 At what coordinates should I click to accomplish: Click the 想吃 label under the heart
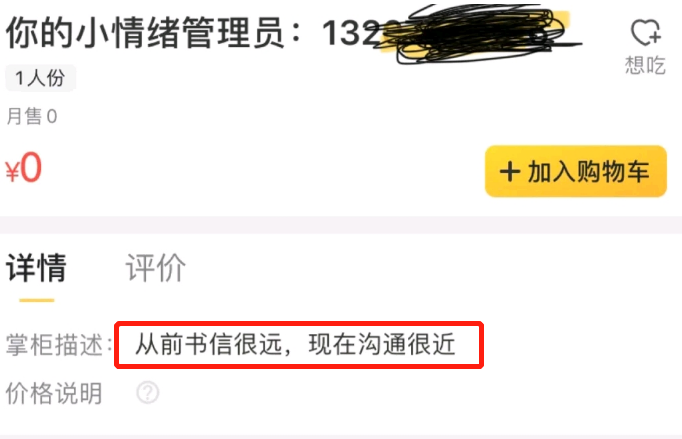[645, 65]
